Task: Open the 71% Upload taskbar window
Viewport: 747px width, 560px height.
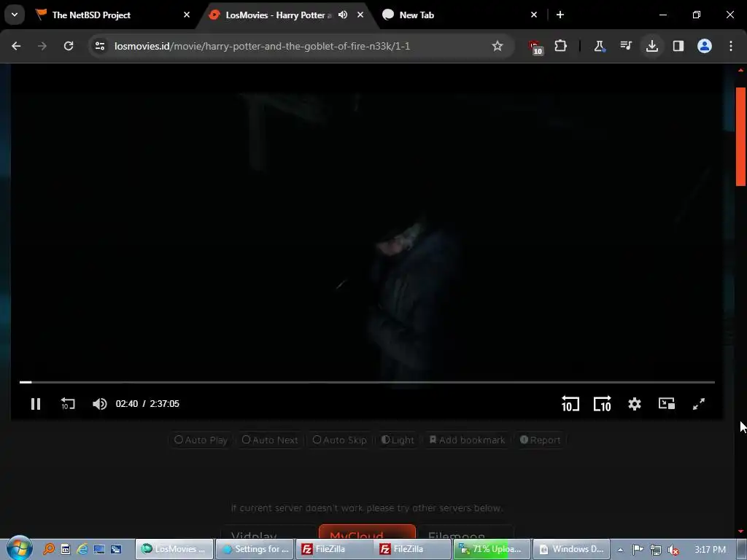Action: coord(492,549)
